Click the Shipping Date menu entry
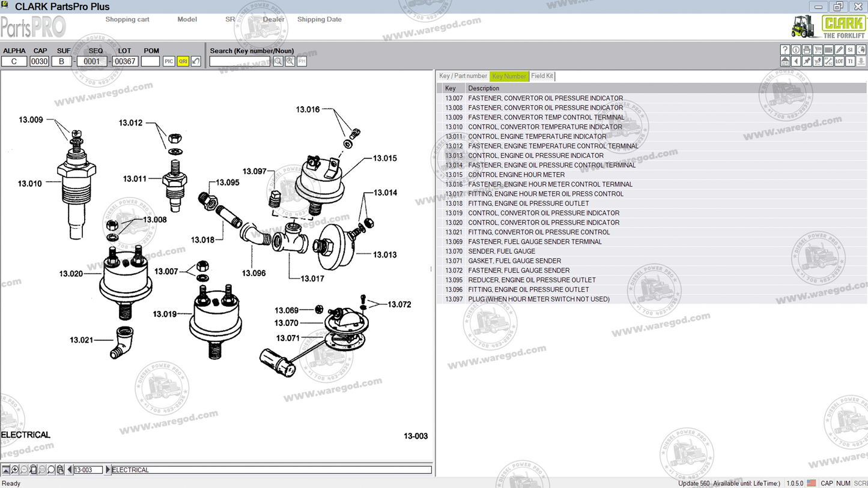This screenshot has height=488, width=868. 319,19
